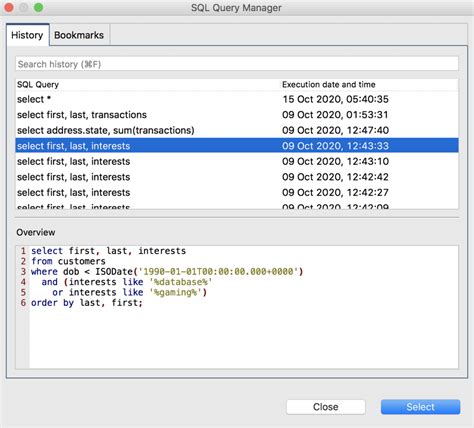Image resolution: width=474 pixels, height=428 pixels.
Task: Click the 15 Oct 2020, 05:40:35 timestamp
Action: point(335,99)
